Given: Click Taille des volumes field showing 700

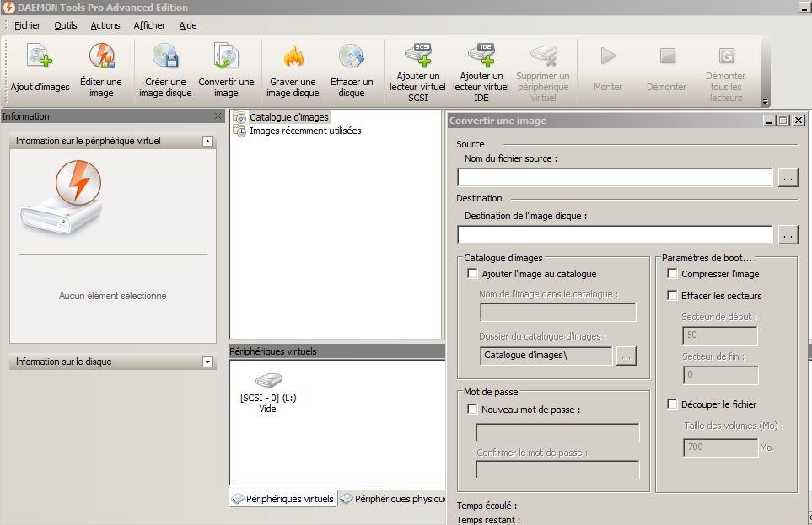Looking at the screenshot, I should 720,447.
